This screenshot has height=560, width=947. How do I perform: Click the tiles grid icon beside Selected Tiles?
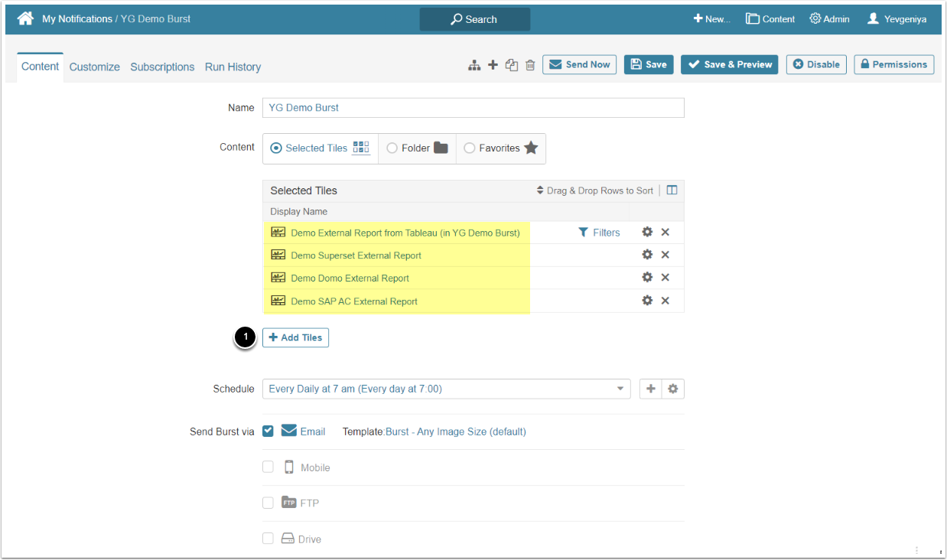361,148
